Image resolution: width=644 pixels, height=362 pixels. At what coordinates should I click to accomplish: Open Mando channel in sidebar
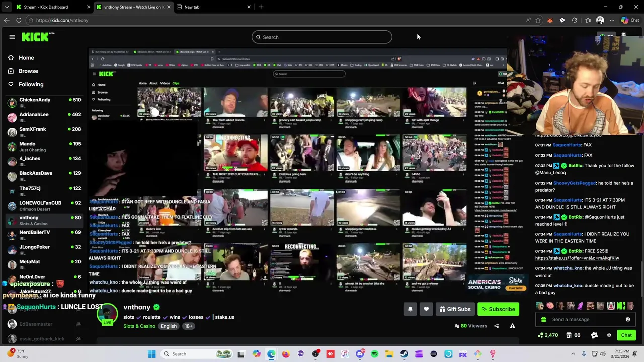(x=44, y=147)
